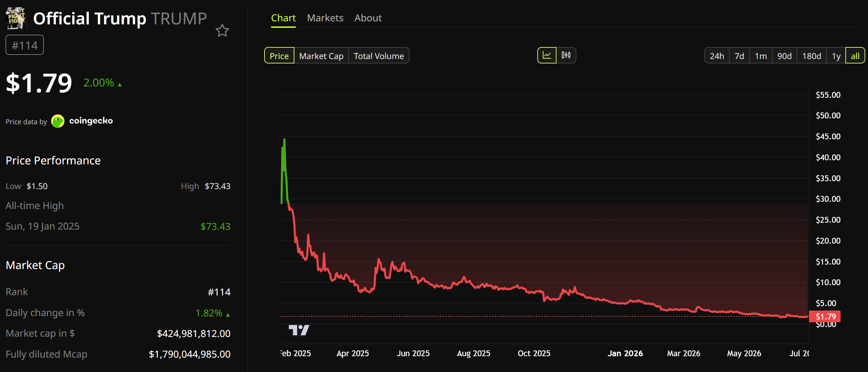Click the $55.00 price axis label
The width and height of the screenshot is (868, 372).
(828, 95)
